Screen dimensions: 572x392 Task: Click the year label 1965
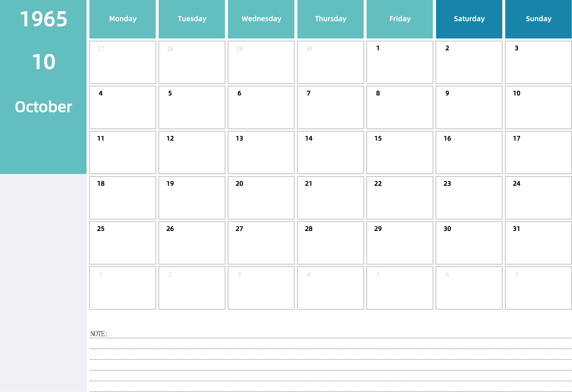43,20
